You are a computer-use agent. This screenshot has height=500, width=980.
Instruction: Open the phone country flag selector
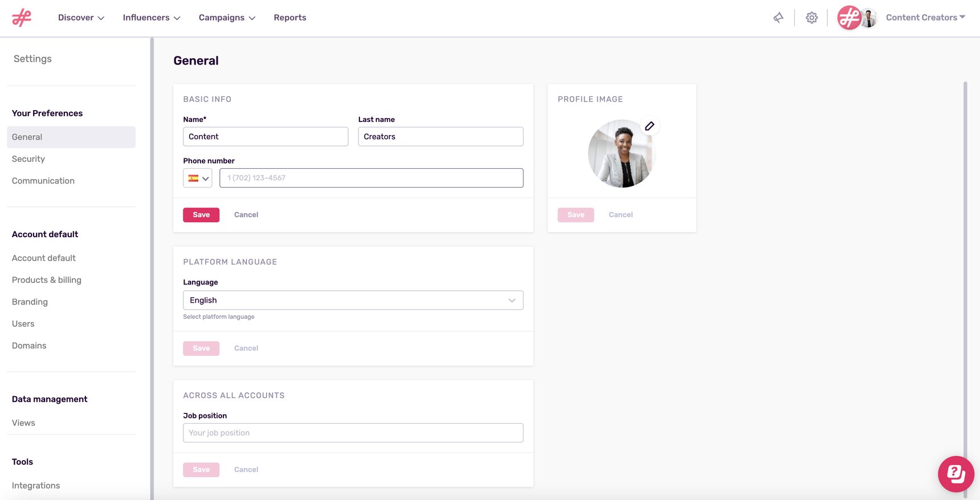[198, 178]
